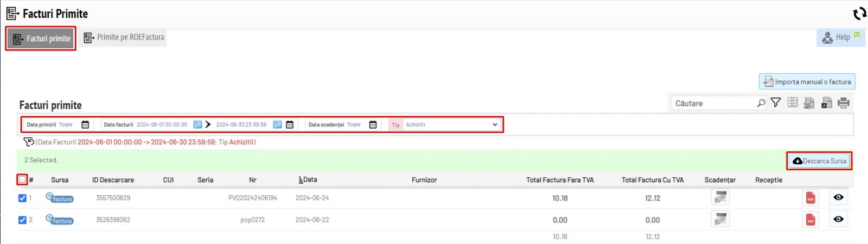Viewport: 868px width, 244px height.
Task: Reset filters with the undo arrow icon
Action: 29,142
